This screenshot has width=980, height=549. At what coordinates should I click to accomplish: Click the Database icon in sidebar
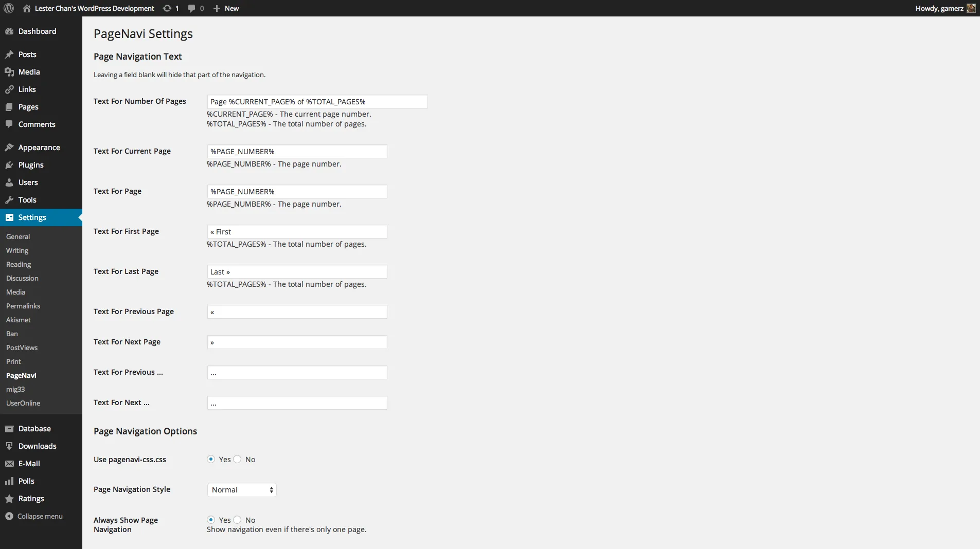pyautogui.click(x=9, y=429)
